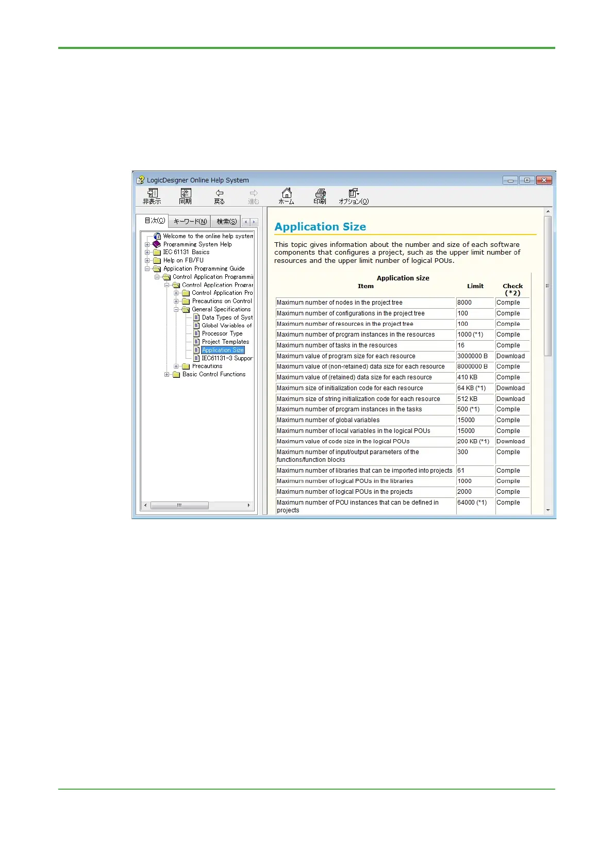
Task: Click the 'Check (*2)' column header
Action: pos(513,289)
